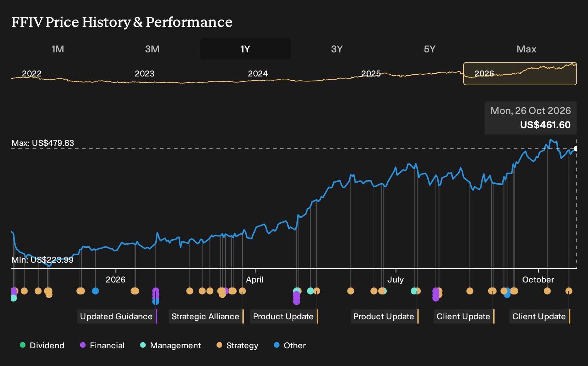The height and width of the screenshot is (366, 588).
Task: Click the April axis label
Action: [255, 280]
